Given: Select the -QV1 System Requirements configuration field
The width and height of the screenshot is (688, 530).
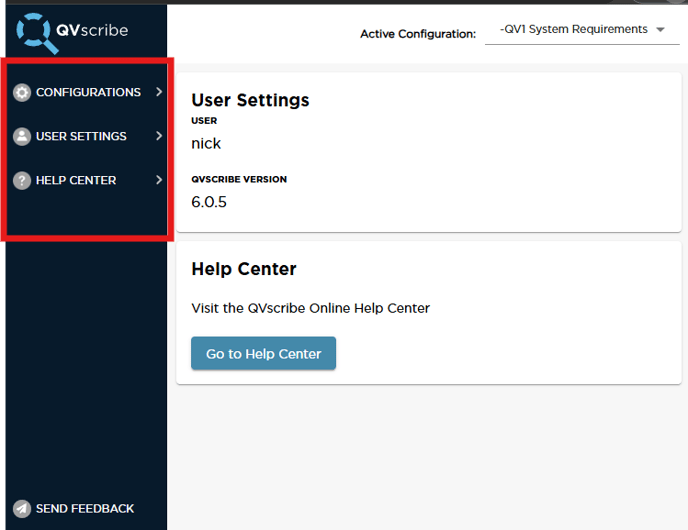Looking at the screenshot, I should pos(573,30).
